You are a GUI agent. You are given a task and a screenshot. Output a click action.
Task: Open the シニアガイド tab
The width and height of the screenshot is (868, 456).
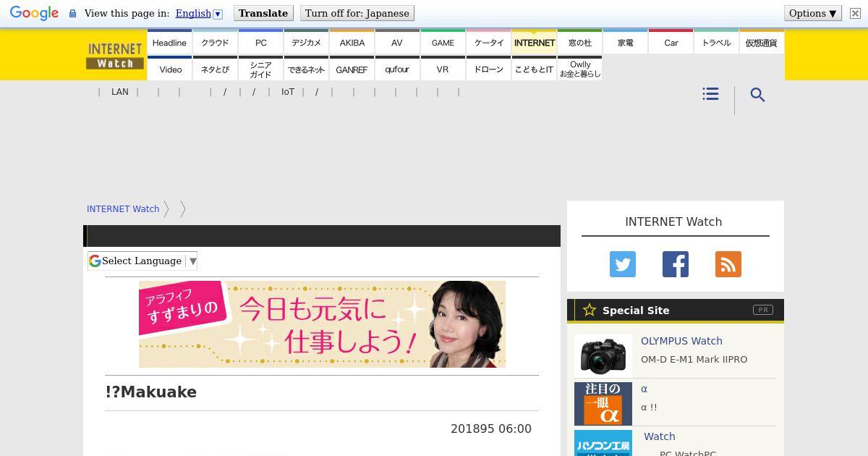(x=260, y=69)
